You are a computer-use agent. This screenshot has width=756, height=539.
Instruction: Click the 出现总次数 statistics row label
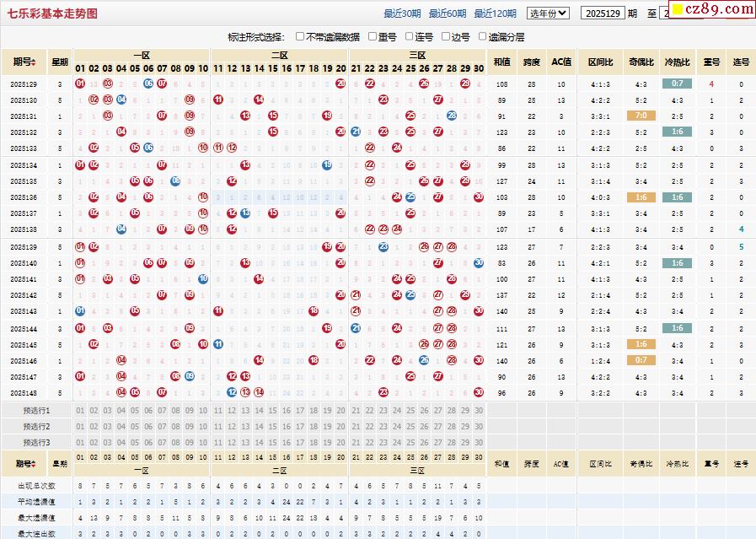click(x=36, y=486)
